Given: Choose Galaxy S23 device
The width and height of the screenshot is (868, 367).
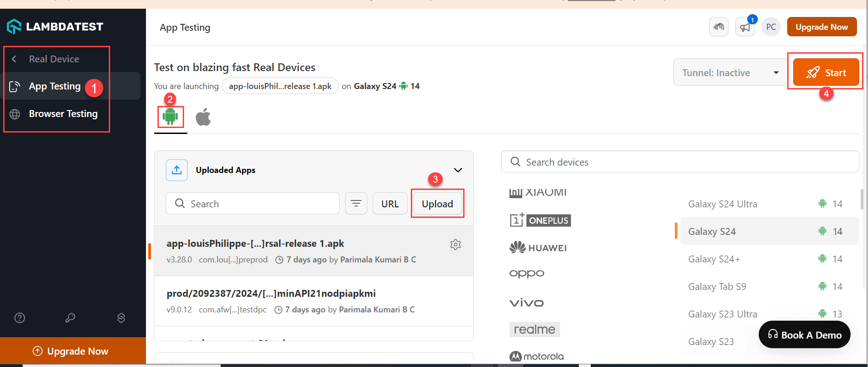Looking at the screenshot, I should click(x=711, y=341).
